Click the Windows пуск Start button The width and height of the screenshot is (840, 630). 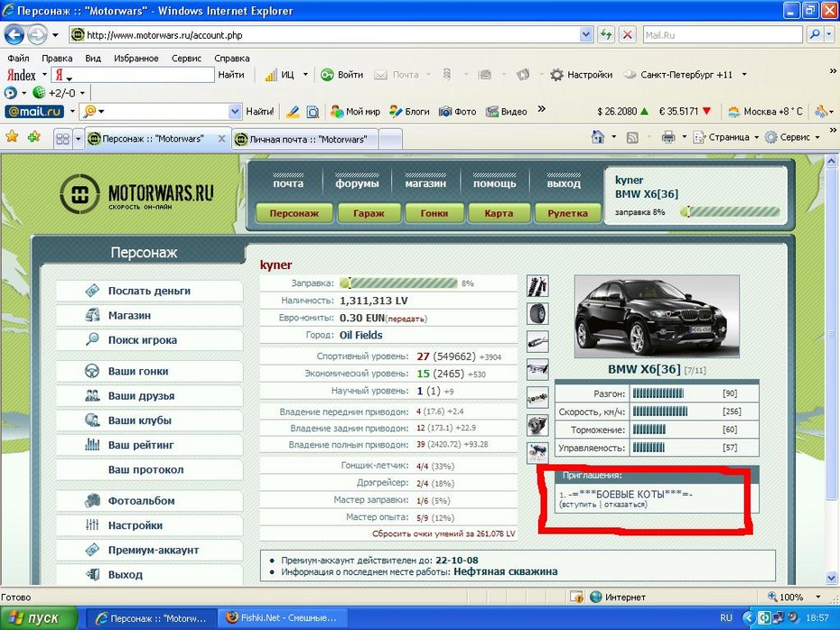(x=39, y=618)
